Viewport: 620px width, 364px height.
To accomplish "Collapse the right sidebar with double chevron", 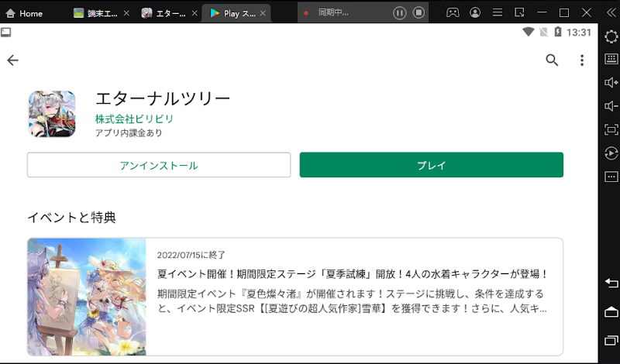I will tap(611, 12).
